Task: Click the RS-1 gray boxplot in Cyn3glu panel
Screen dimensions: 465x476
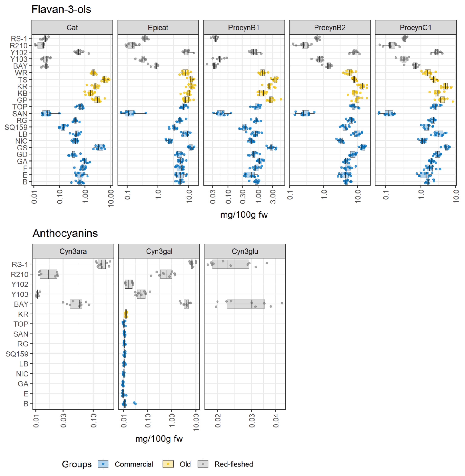Action: pos(231,264)
